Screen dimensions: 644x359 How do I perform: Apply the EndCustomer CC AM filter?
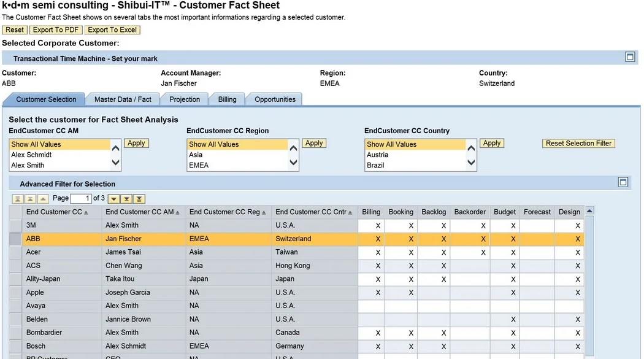click(136, 144)
